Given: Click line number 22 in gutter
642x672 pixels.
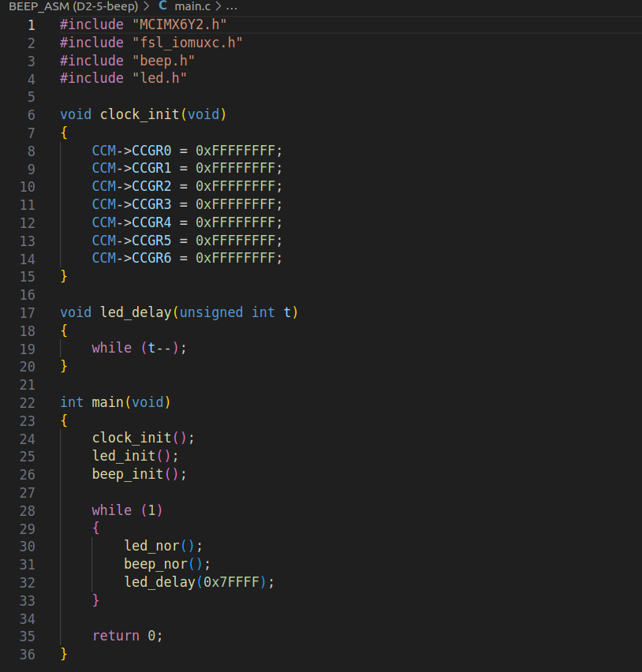Looking at the screenshot, I should [x=28, y=403].
